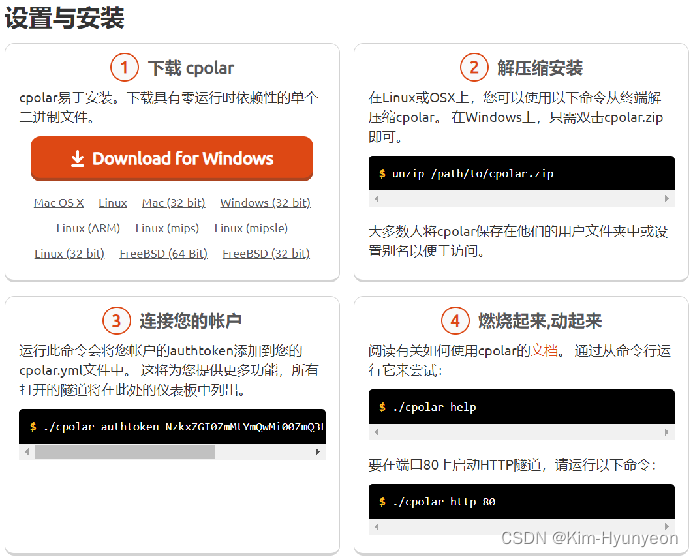Screen dimensions: 693x557
Task: Click the 设置与安装 page title
Action: 65,19
